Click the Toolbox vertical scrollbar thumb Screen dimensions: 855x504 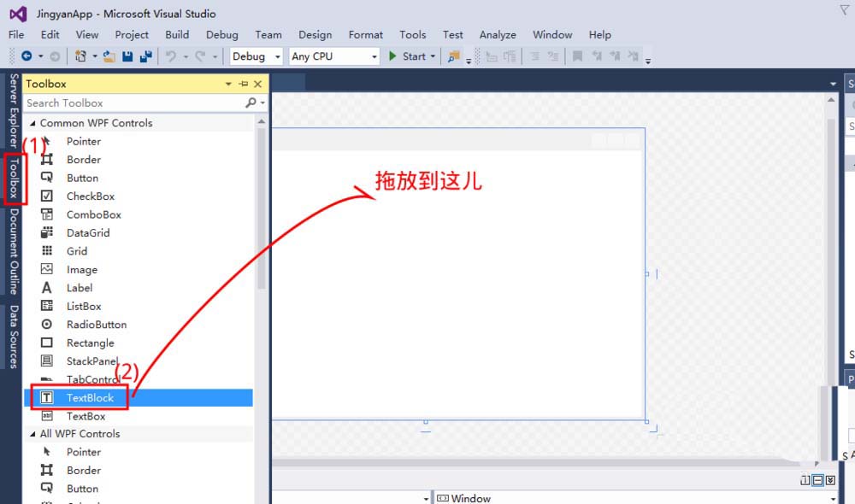261,208
